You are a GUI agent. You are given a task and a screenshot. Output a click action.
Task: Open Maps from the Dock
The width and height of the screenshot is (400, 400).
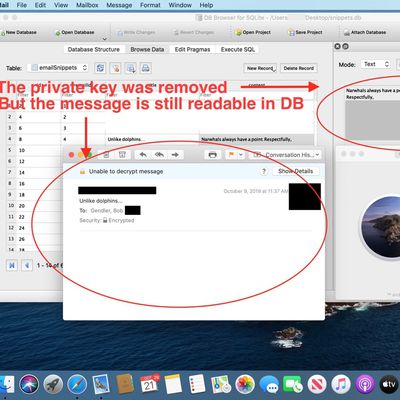click(x=221, y=384)
